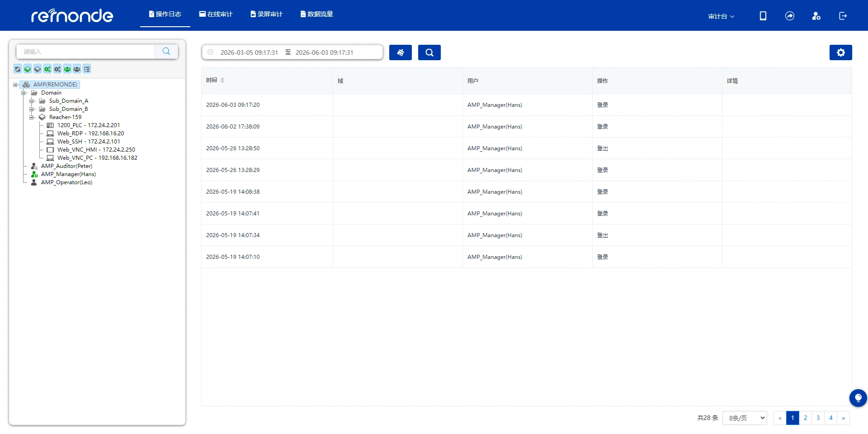The width and height of the screenshot is (868, 434).
Task: Open the 8条/页 page size dropdown
Action: pyautogui.click(x=745, y=418)
